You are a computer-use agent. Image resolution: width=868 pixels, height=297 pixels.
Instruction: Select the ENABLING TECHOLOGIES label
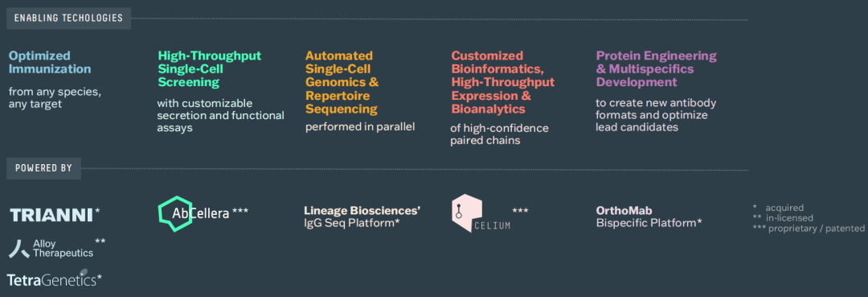click(68, 19)
